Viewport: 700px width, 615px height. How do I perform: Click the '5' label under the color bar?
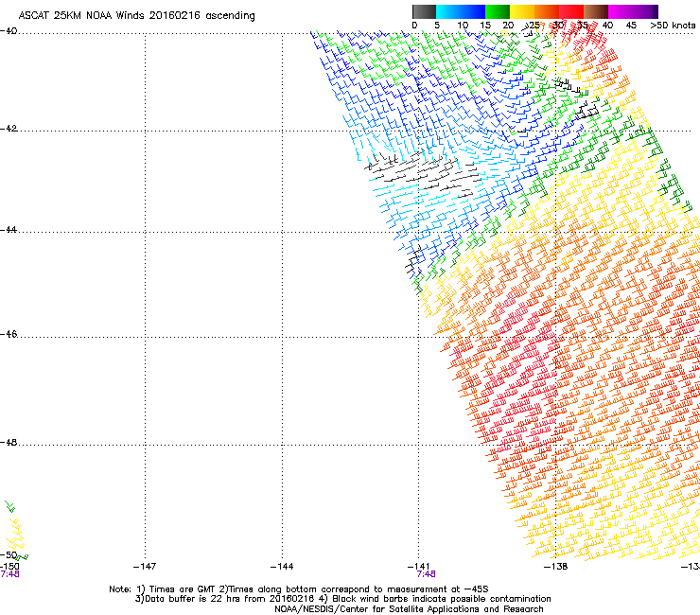(437, 26)
